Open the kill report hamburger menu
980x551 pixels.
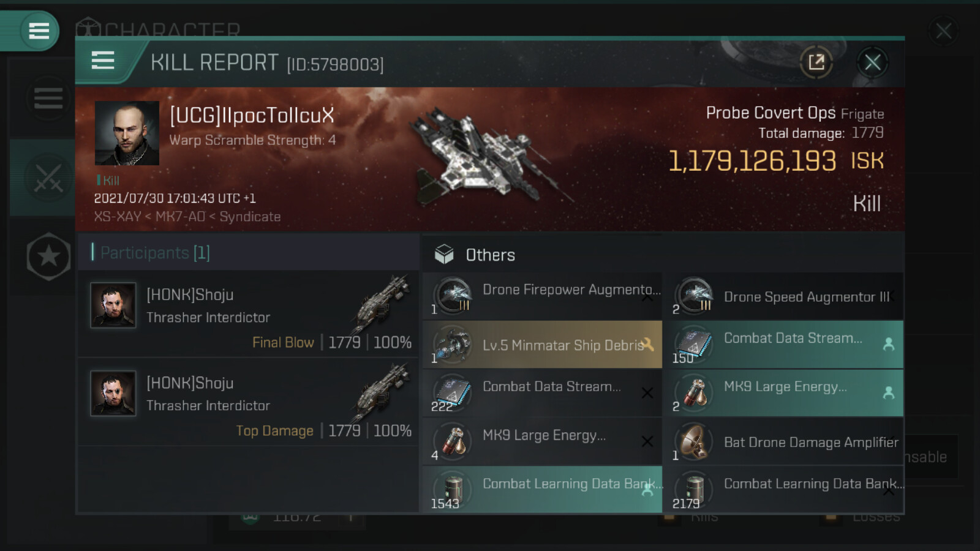(103, 61)
